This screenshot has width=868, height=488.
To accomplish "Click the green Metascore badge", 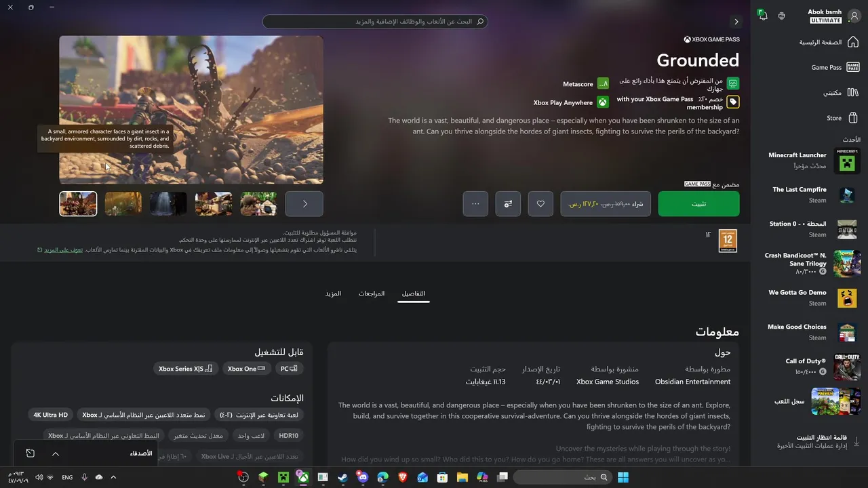I will click(x=603, y=84).
